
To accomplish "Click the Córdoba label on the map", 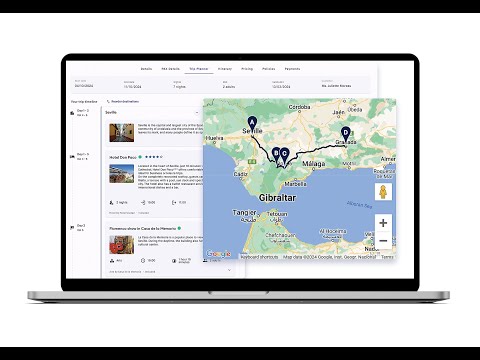I will click(299, 107).
